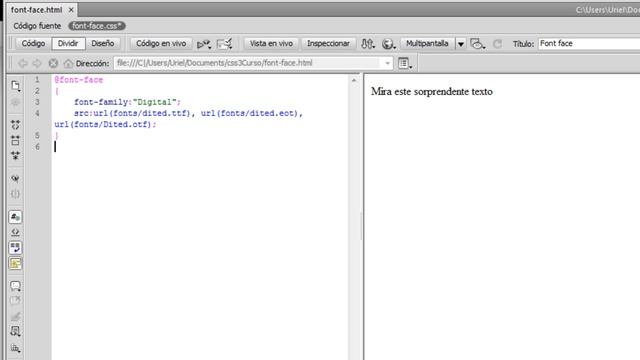Preview in browser globe icon
This screenshot has height=360, width=640.
click(388, 44)
